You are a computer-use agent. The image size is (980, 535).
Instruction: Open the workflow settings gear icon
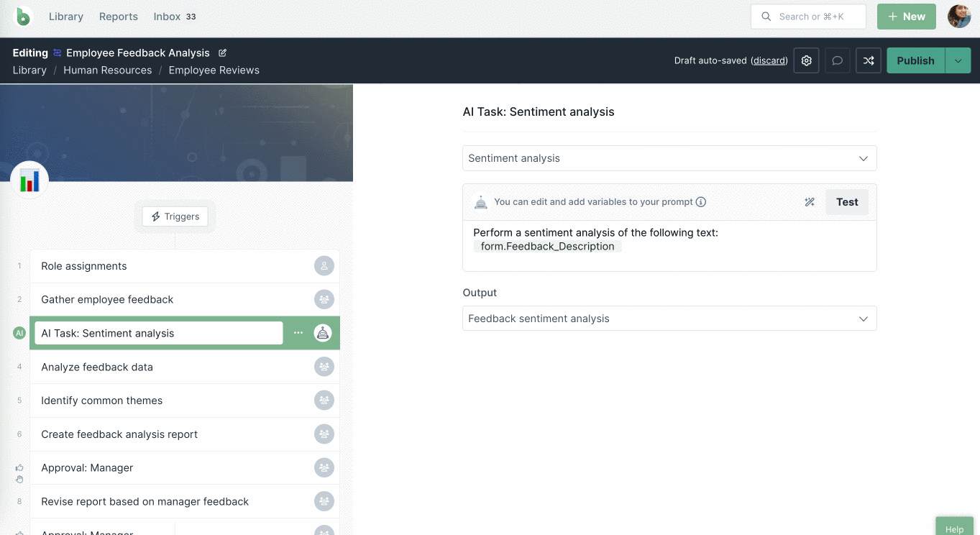(806, 60)
